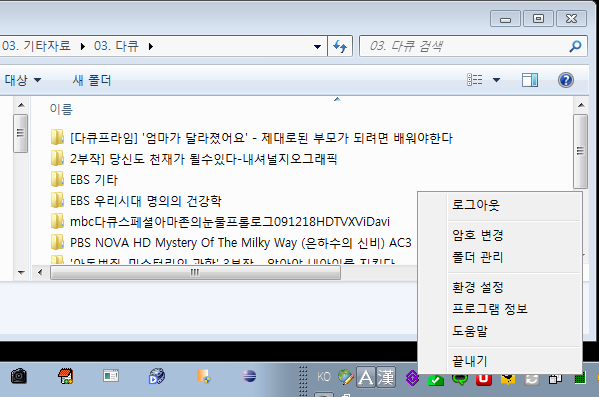Click navigation pane scrollbar down arrow
Screen dimensions: 599x397
(21, 272)
